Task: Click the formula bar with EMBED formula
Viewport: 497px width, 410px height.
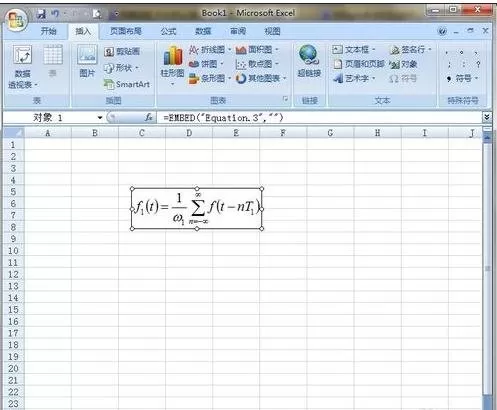Action: point(319,117)
